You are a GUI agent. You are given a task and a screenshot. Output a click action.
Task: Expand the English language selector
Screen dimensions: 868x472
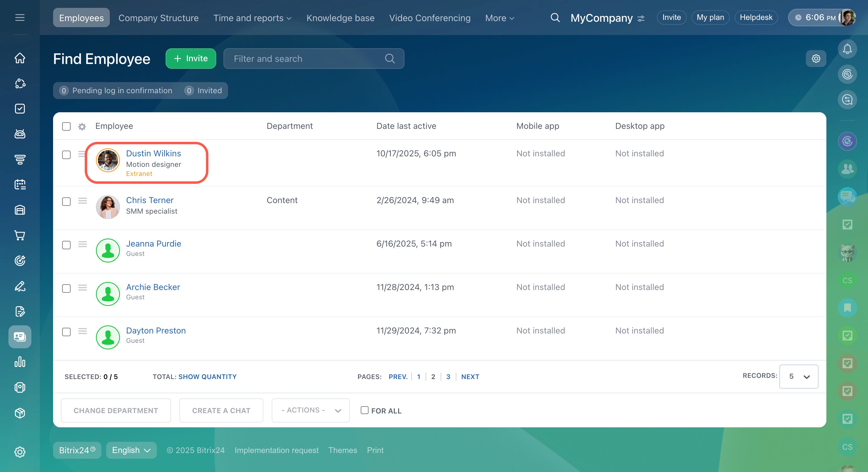coord(131,451)
